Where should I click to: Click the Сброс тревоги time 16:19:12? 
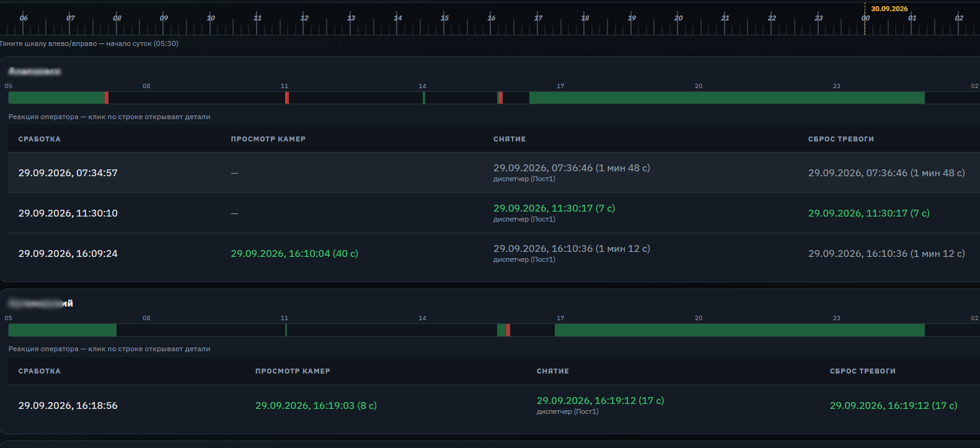pyautogui.click(x=893, y=405)
